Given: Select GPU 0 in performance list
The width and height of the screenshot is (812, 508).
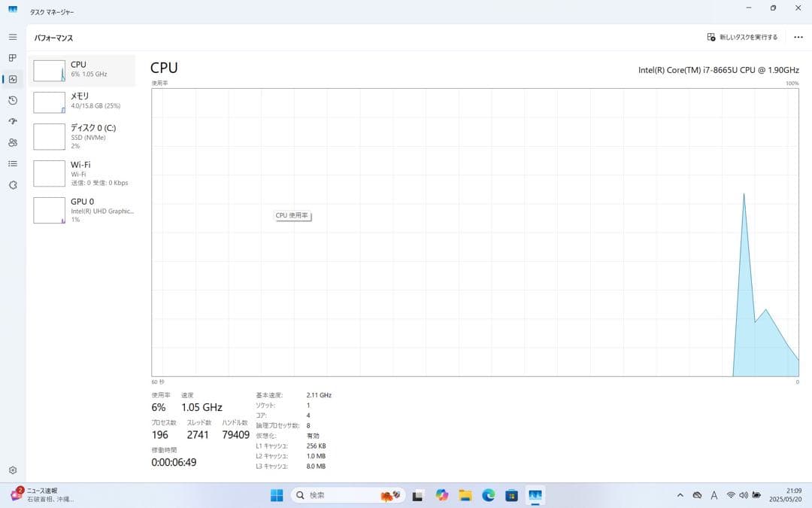Looking at the screenshot, I should click(83, 210).
